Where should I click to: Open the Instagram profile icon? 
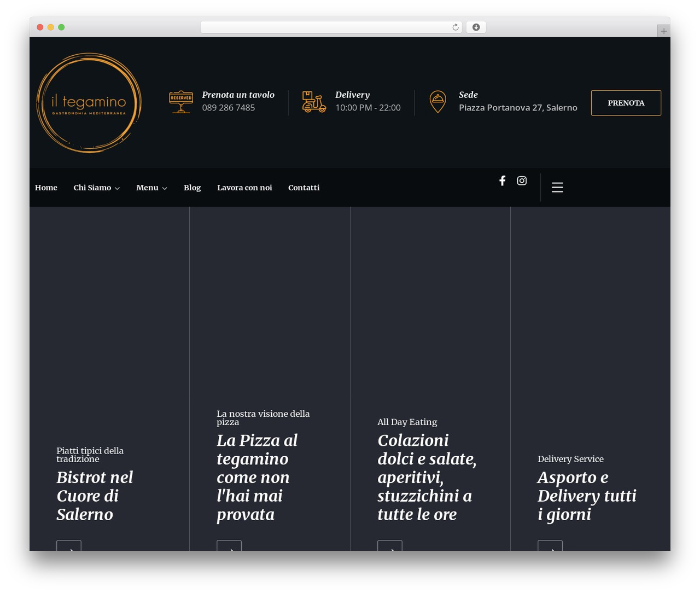click(522, 181)
